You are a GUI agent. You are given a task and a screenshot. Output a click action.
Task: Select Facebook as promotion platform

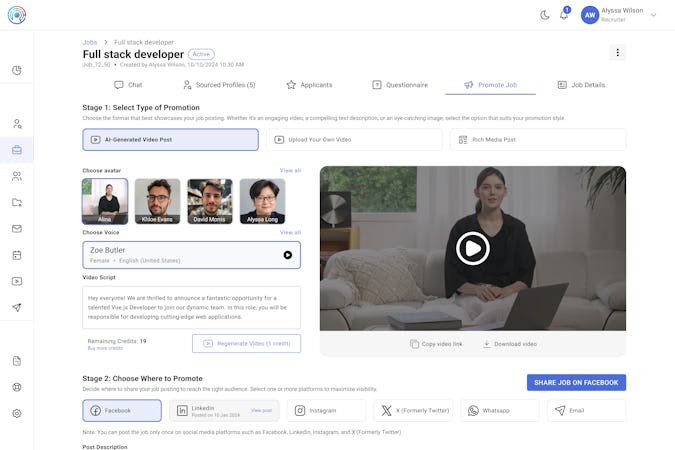(122, 410)
